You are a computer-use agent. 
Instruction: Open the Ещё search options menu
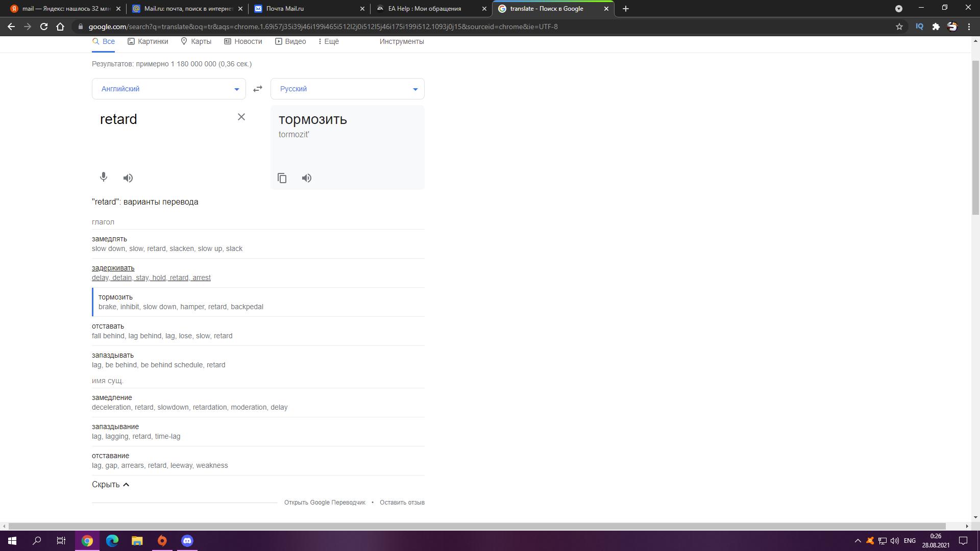coord(328,41)
